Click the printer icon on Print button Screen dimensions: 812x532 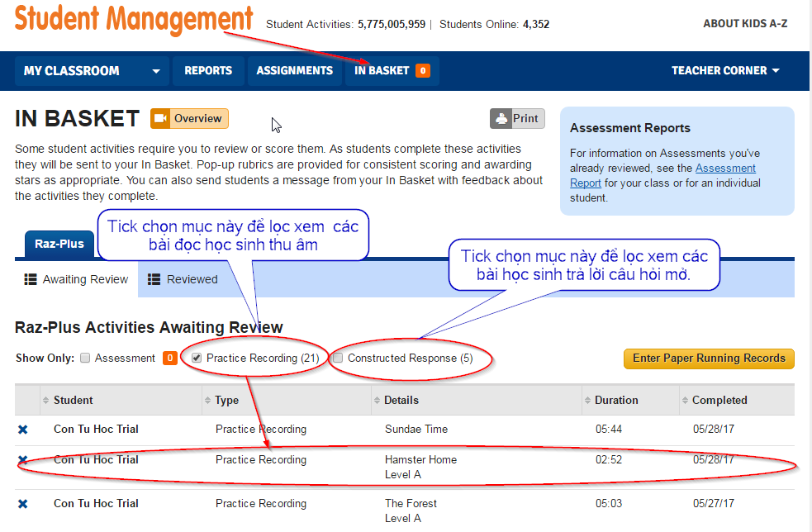pos(501,119)
